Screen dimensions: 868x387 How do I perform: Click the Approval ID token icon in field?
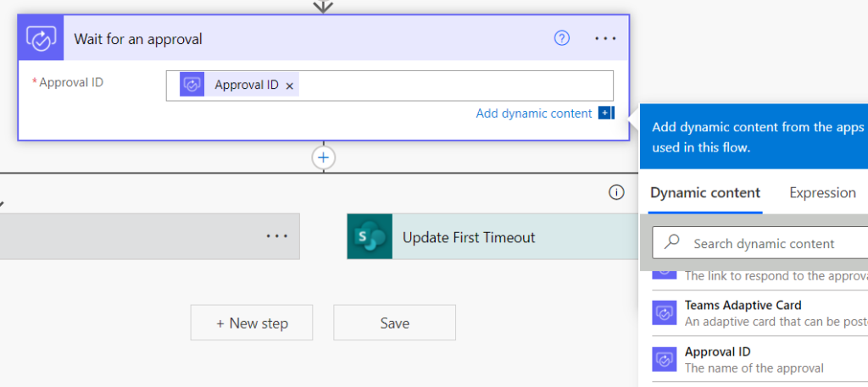(192, 85)
